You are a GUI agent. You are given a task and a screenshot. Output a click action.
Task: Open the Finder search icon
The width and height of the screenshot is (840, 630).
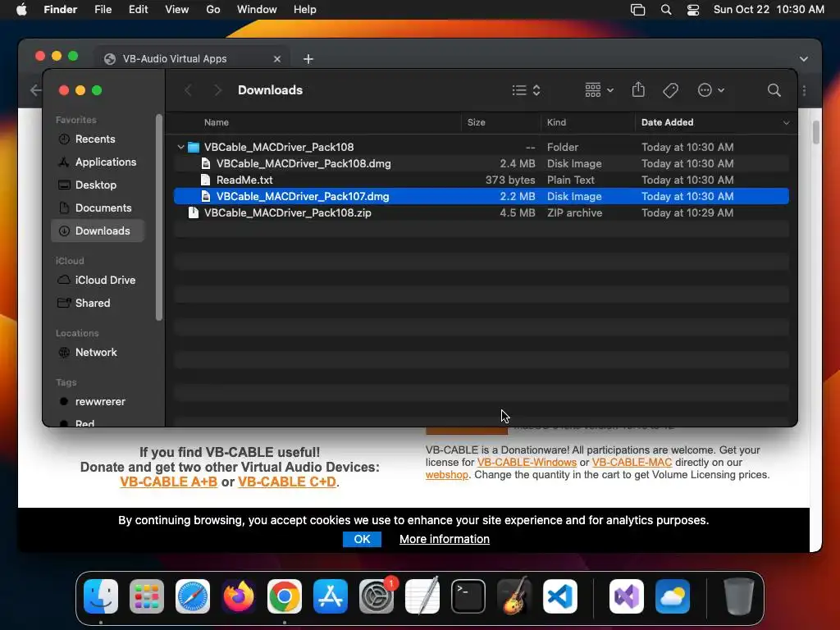click(774, 90)
